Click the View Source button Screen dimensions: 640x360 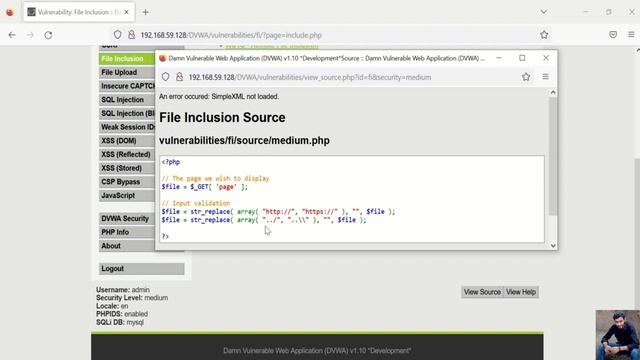482,292
